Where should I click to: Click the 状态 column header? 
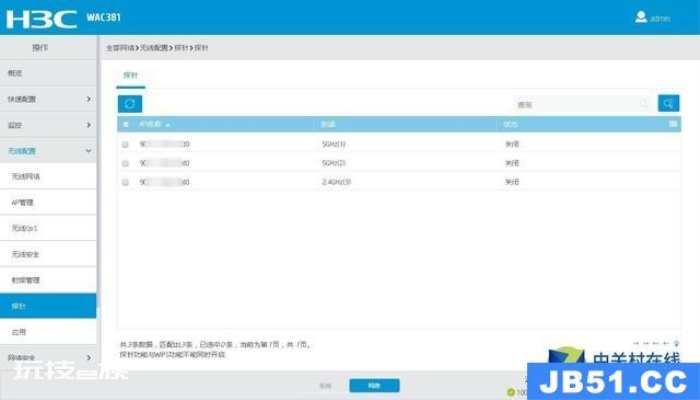pos(511,125)
